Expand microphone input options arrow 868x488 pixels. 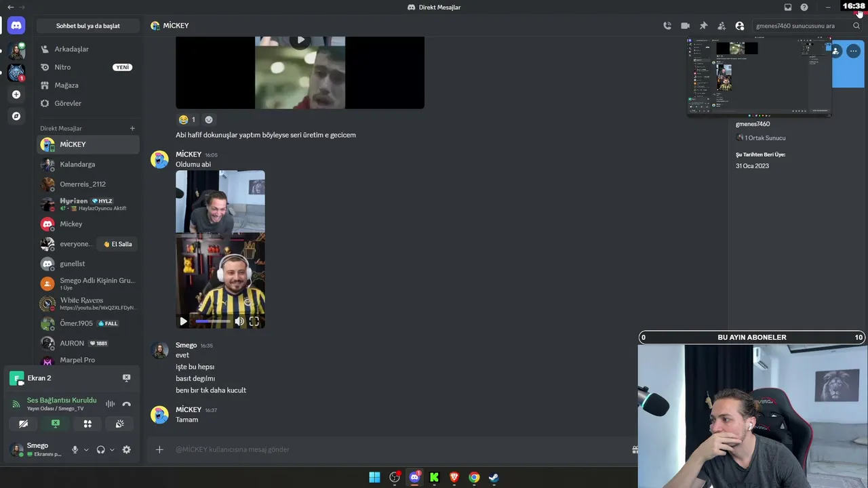pos(86,449)
